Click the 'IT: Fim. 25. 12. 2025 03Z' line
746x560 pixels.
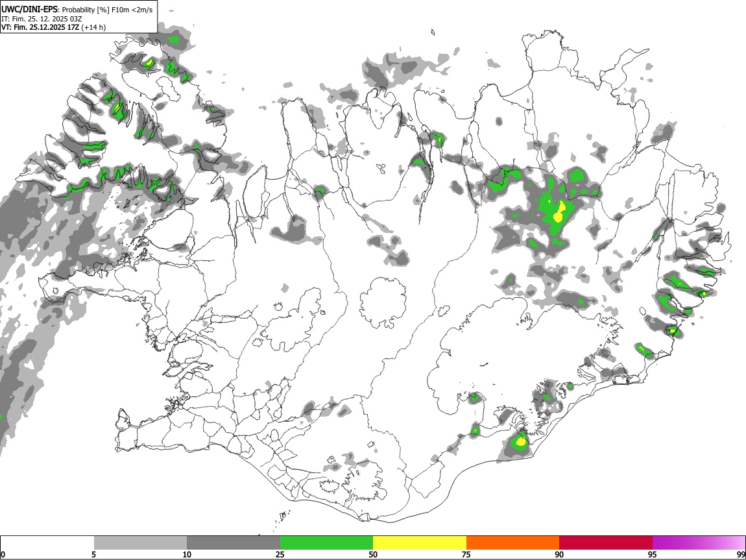[x=42, y=19]
